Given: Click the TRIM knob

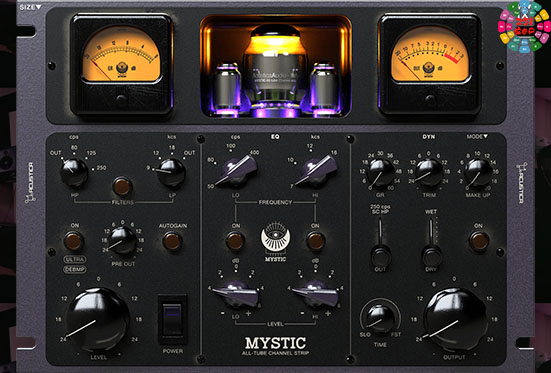Looking at the screenshot, I should (429, 172).
